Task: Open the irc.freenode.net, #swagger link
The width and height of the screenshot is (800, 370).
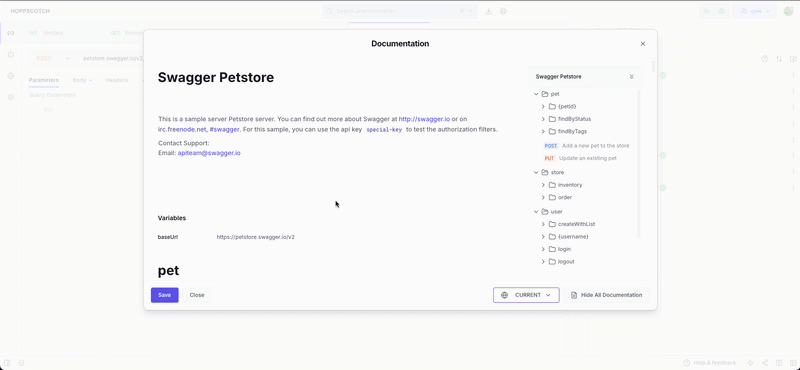Action: tap(199, 130)
